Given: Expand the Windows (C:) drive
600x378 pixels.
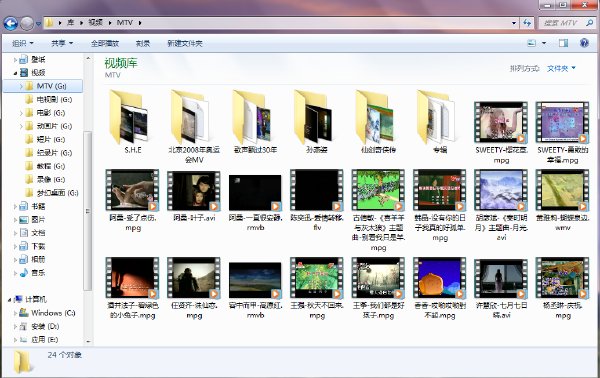Looking at the screenshot, I should pos(15,313).
